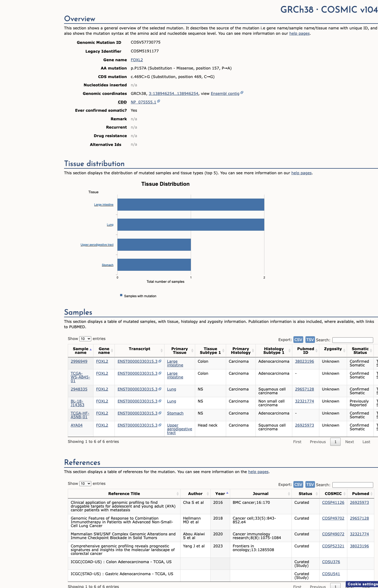378x588 pixels.
Task: Click the Stomach bar in tissue chart
Action: tap(154, 265)
